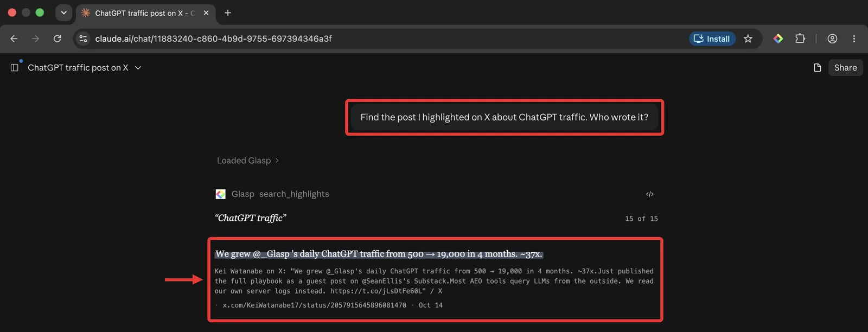
Task: Install the Claude app via Install button
Action: click(x=712, y=39)
